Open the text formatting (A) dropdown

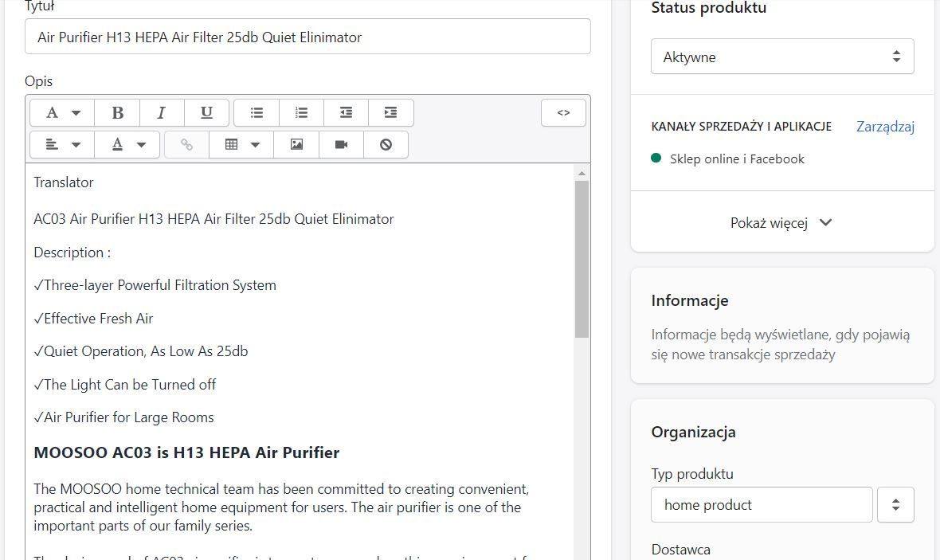pos(62,113)
